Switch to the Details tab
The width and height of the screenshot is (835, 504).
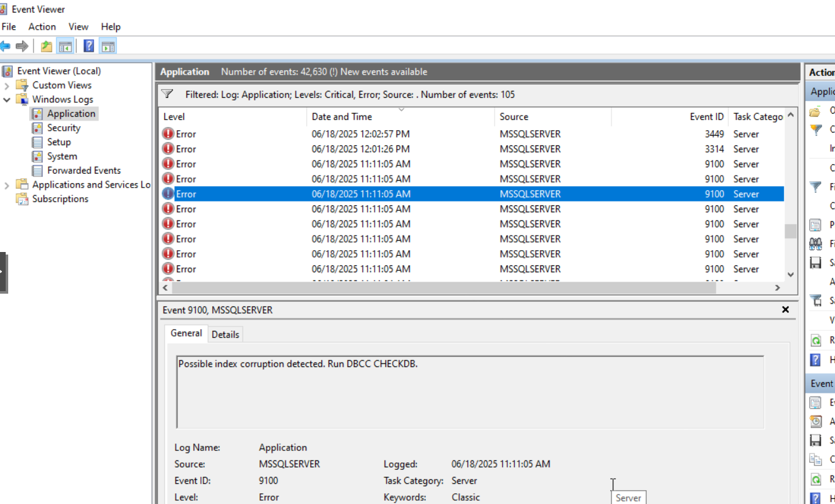point(225,335)
